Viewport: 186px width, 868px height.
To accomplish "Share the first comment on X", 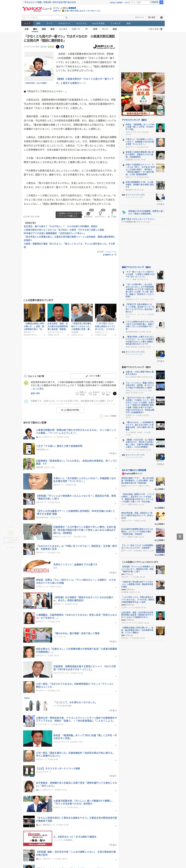I will click(x=115, y=393).
